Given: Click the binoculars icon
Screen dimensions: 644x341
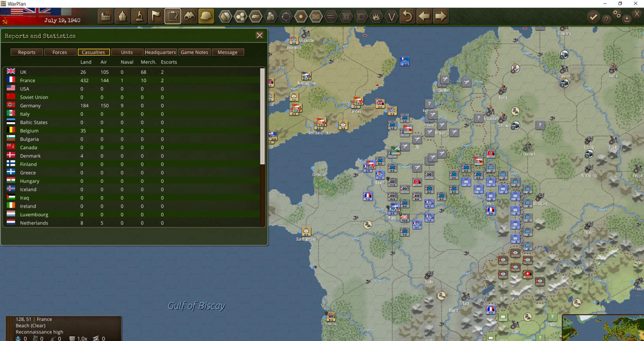Looking at the screenshot, I should point(189,17).
